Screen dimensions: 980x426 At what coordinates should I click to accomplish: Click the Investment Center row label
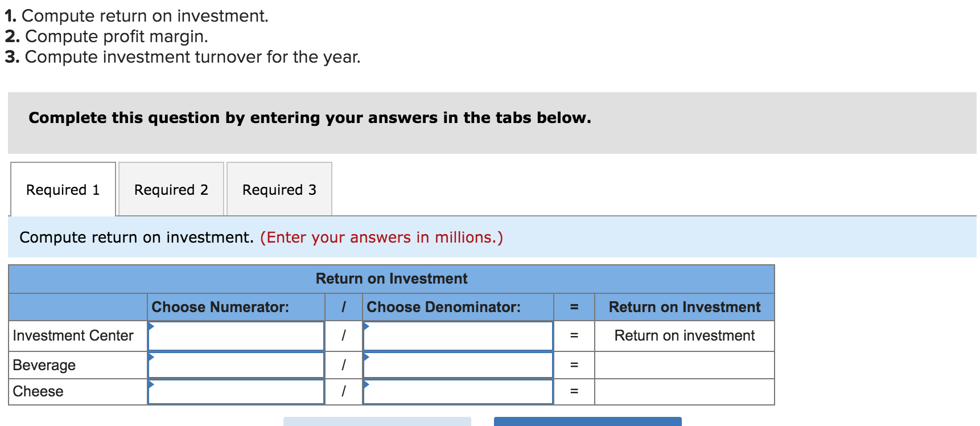pos(73,336)
